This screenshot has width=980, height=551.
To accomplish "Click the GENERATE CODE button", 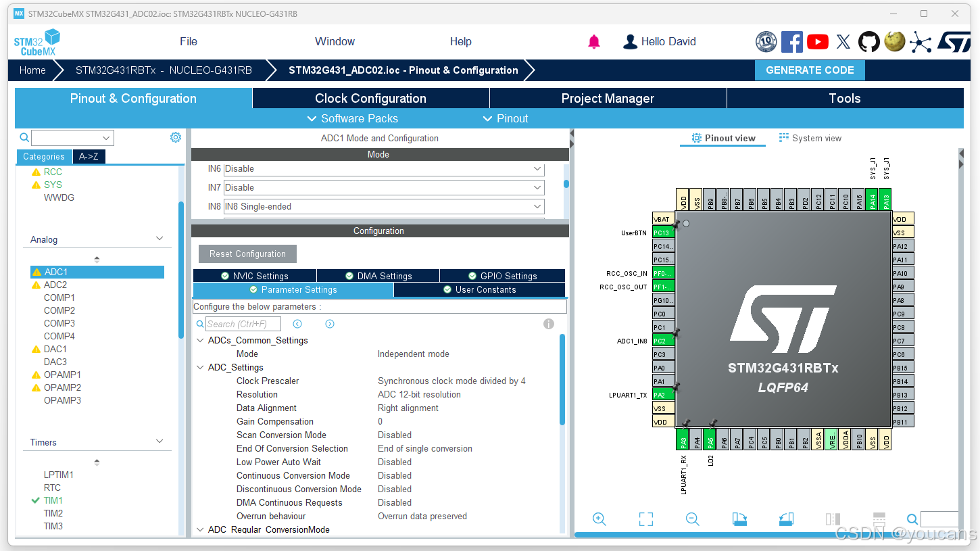I will [810, 70].
